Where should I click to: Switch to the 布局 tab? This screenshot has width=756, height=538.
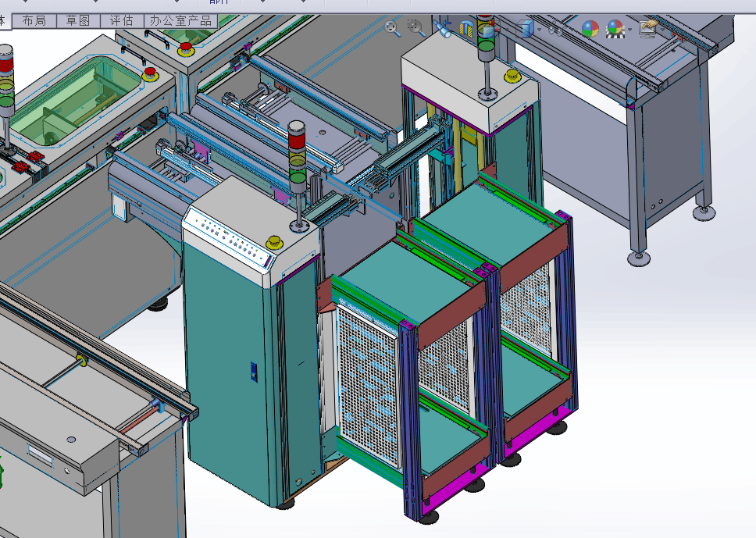[x=34, y=21]
